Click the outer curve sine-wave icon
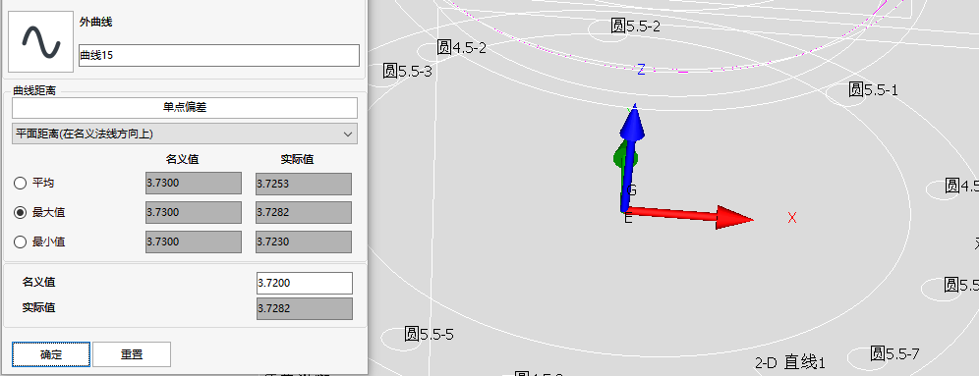Image resolution: width=980 pixels, height=376 pixels. click(40, 41)
